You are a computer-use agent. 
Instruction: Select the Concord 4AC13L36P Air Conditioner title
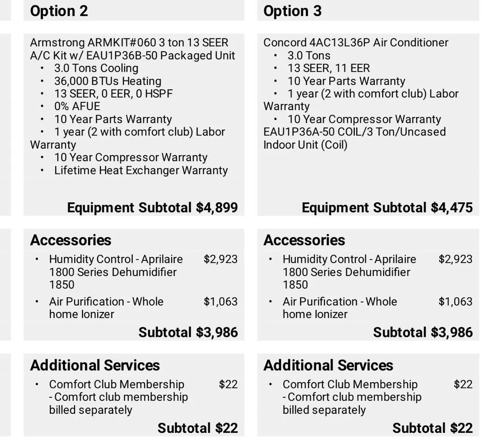click(x=355, y=42)
